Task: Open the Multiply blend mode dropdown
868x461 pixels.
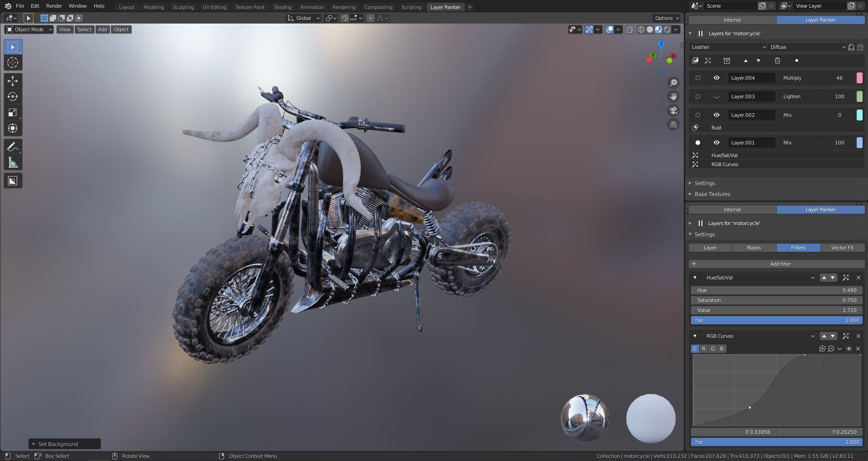Action: pos(801,78)
